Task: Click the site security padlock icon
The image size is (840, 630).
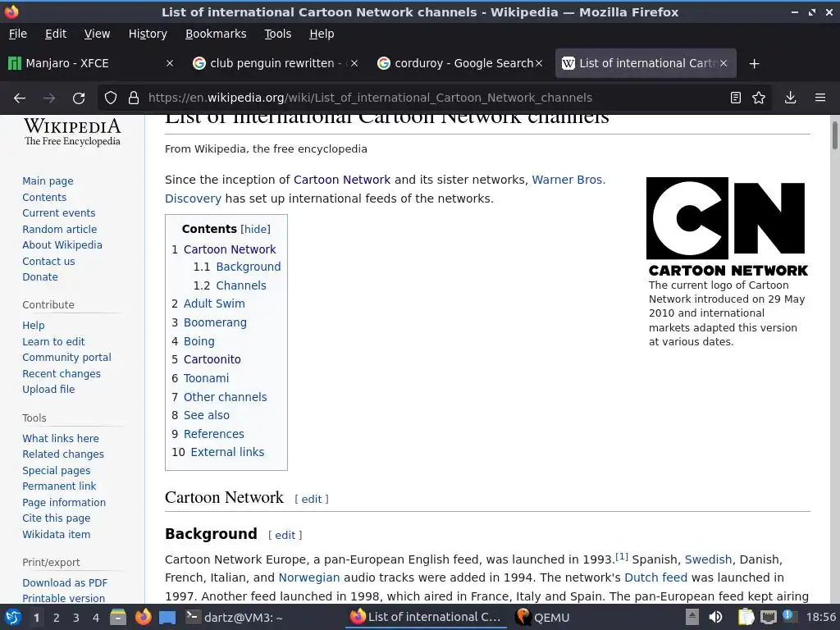Action: click(134, 98)
